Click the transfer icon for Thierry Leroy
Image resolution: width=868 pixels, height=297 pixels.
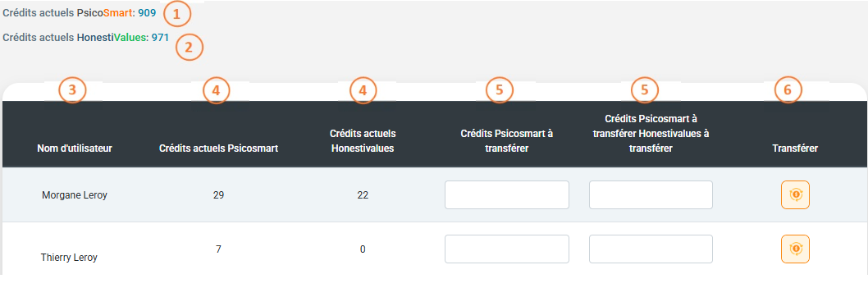click(x=795, y=249)
